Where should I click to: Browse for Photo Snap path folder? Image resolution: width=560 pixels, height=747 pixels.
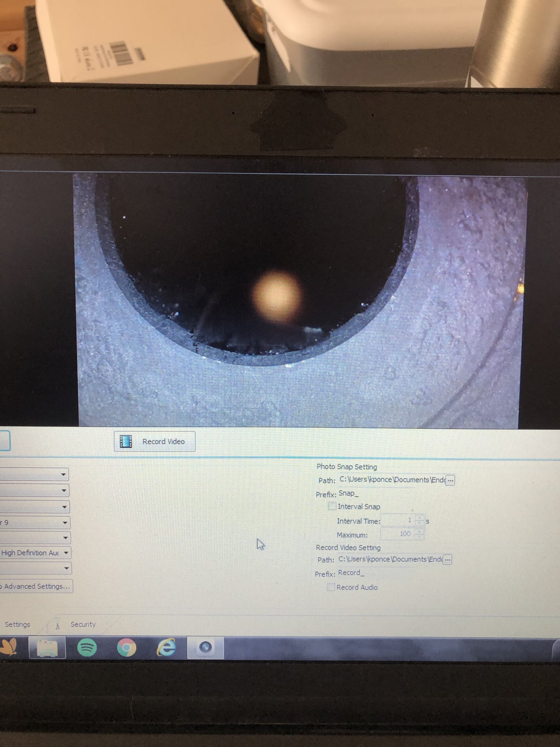pyautogui.click(x=450, y=480)
